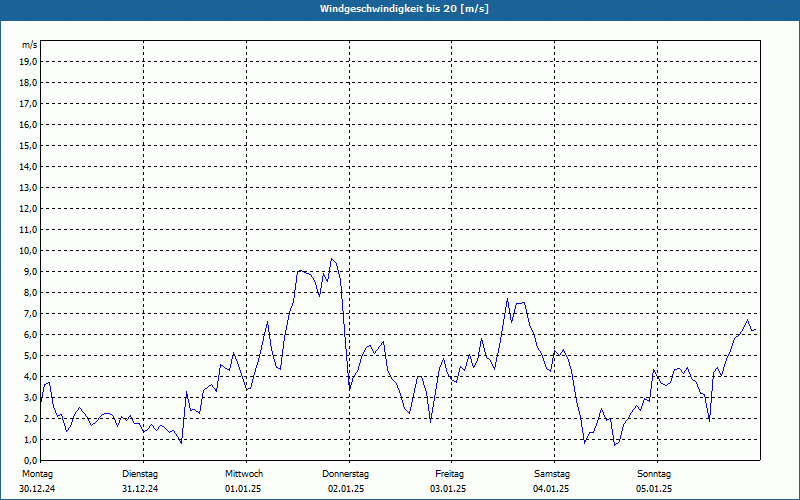Screen dimensions: 800x500
Task: Click the 'm/s' unit label
Action: 30,45
